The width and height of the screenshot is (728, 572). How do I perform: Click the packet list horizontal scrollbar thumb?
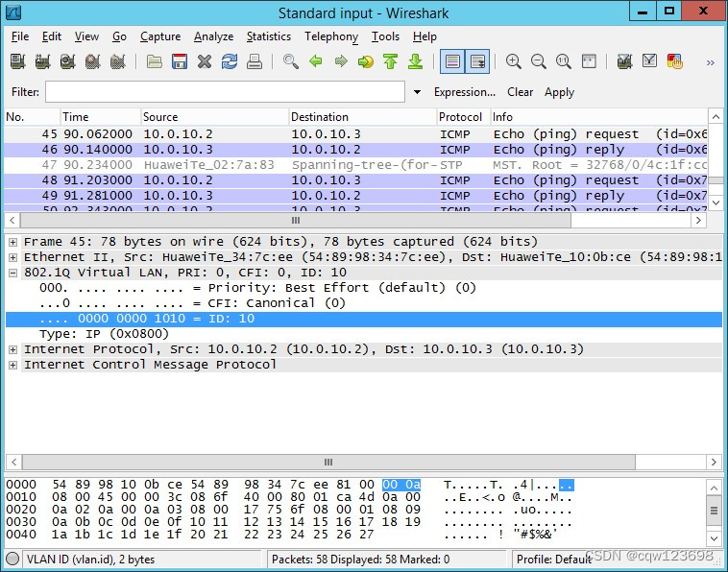(296, 220)
